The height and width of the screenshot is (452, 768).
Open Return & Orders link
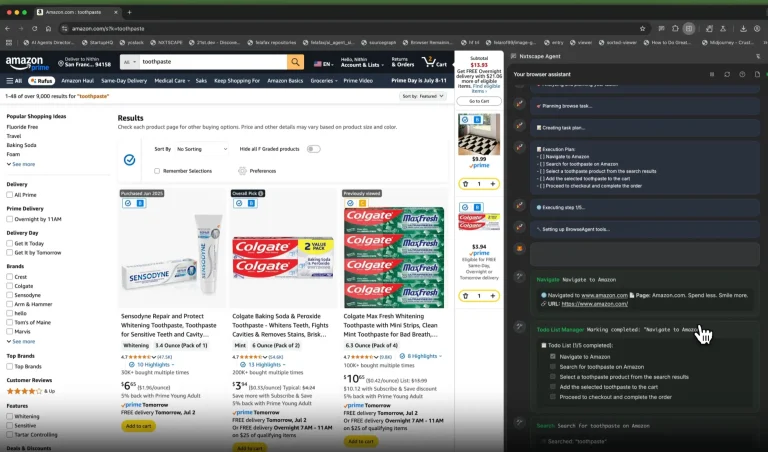(403, 62)
